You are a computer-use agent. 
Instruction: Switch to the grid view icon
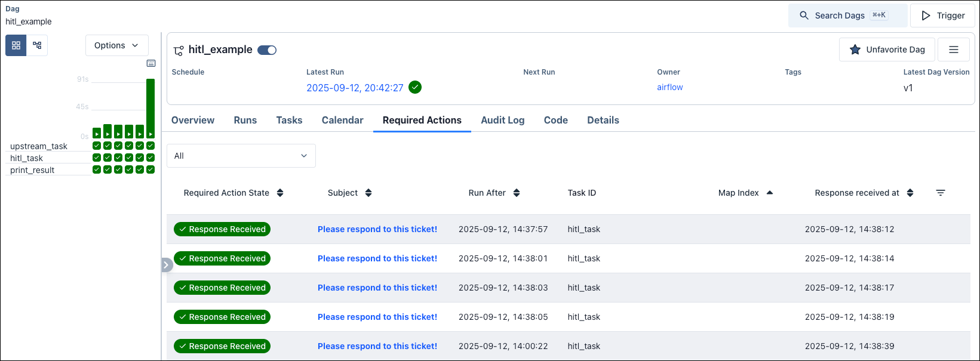[16, 45]
